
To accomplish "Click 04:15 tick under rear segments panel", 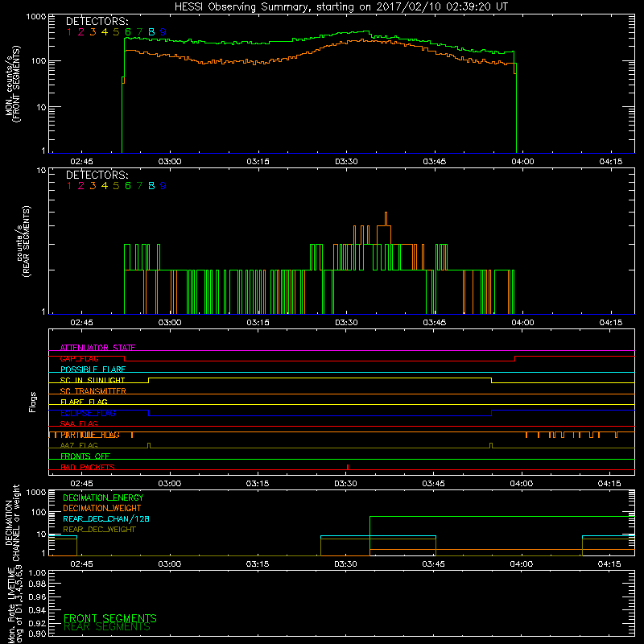I will pos(611,323).
